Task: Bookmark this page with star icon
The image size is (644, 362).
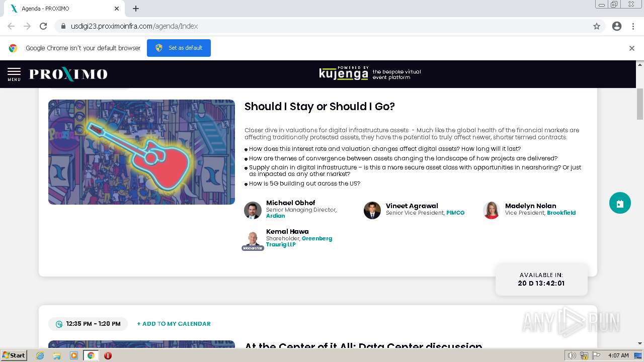Action: pos(597,26)
